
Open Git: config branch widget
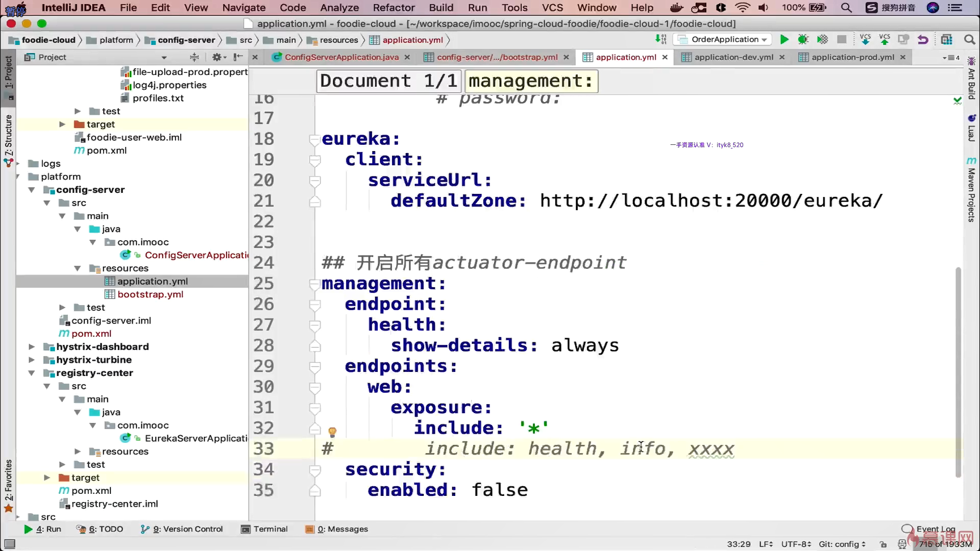842,544
